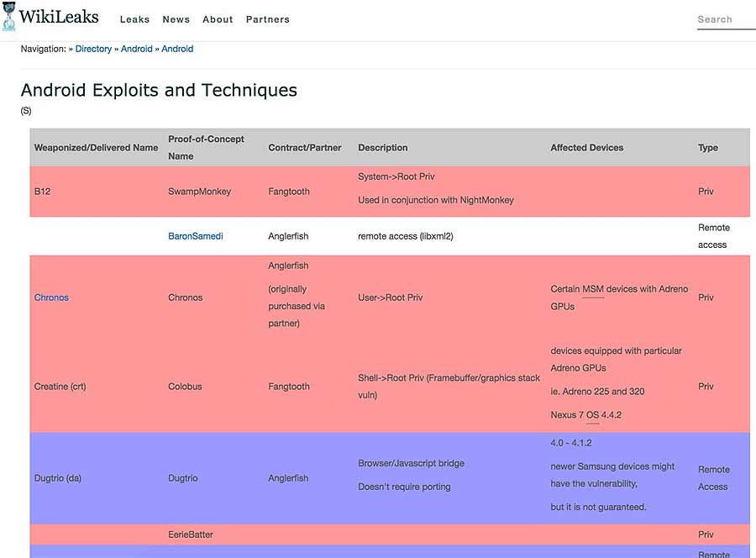
Task: Open the last Android breadcrumb link
Action: pyautogui.click(x=177, y=49)
